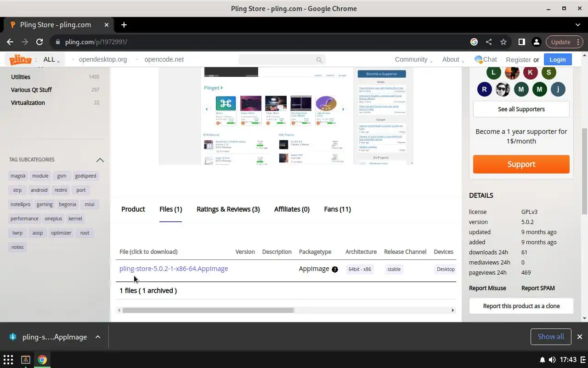Click Chrome icon in taskbar
This screenshot has height=368, width=588.
pyautogui.click(x=42, y=360)
